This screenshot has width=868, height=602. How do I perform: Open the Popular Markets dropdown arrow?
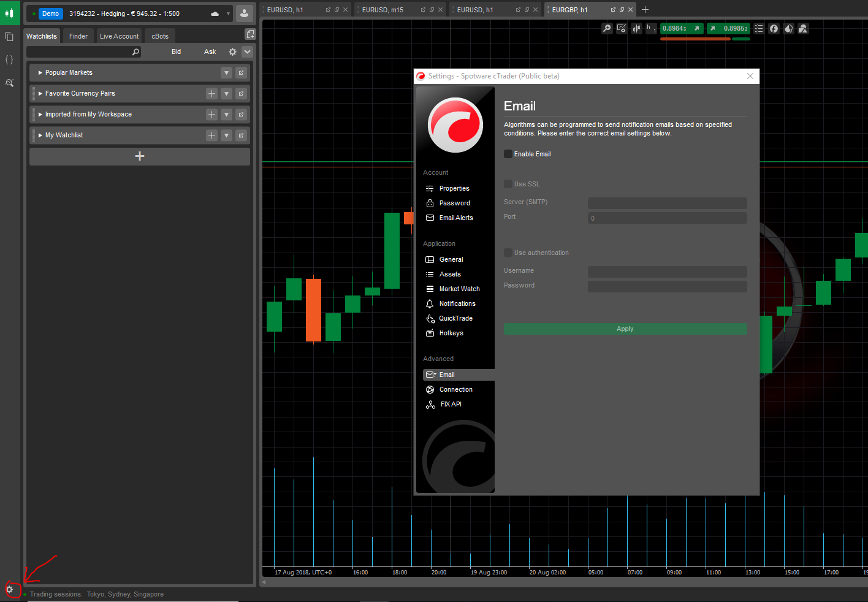point(226,73)
